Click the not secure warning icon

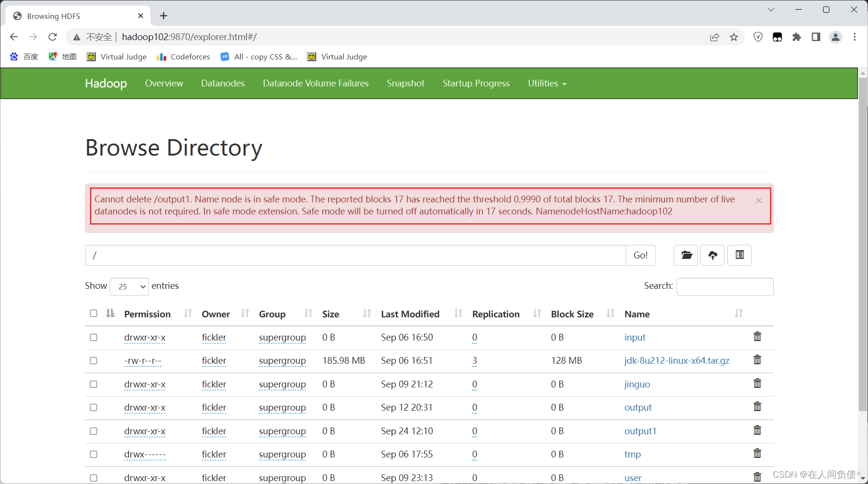77,37
